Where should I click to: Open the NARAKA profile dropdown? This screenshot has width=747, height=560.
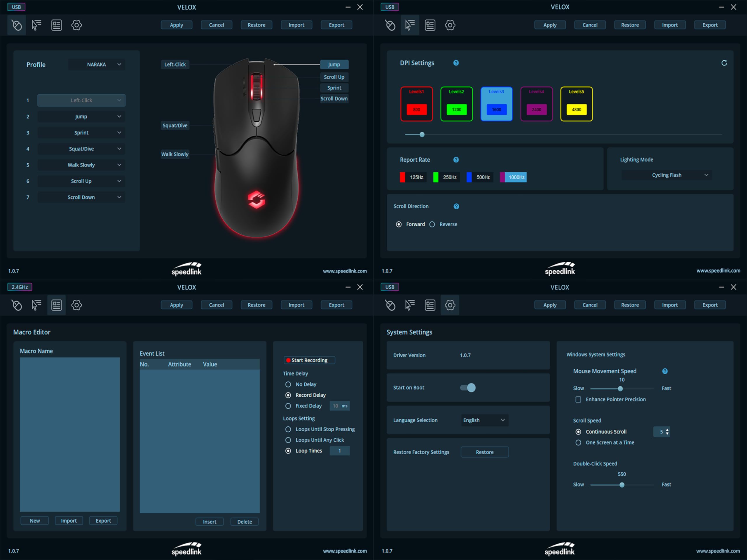pos(97,64)
